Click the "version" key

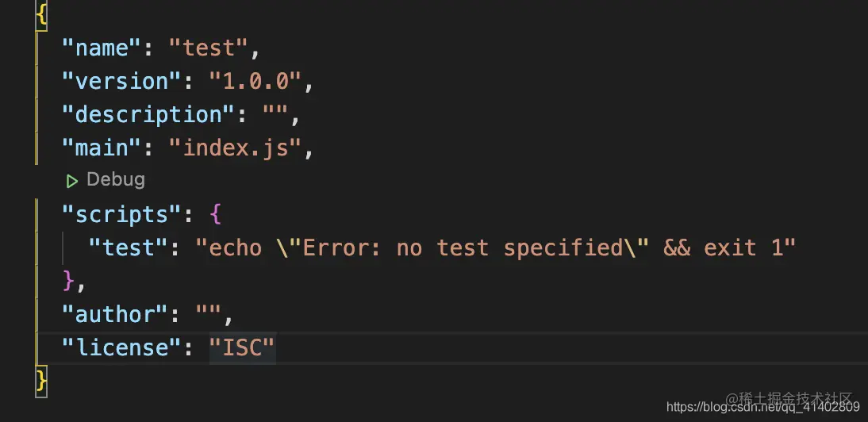pos(122,81)
